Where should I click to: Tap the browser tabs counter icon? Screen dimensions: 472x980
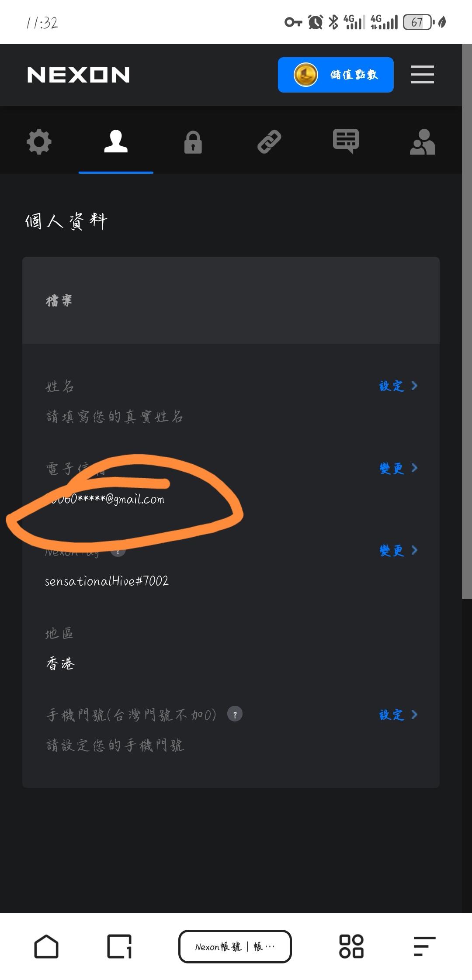[x=119, y=946]
